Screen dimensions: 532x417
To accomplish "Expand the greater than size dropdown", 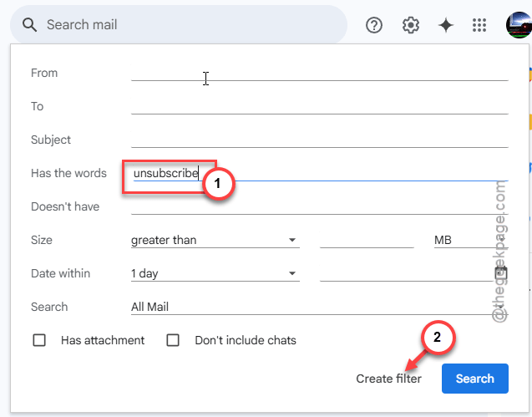I will click(215, 240).
